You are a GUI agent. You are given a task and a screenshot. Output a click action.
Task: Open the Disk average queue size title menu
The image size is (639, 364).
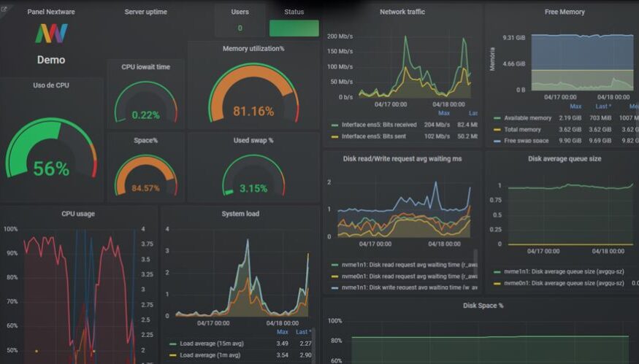pos(565,158)
